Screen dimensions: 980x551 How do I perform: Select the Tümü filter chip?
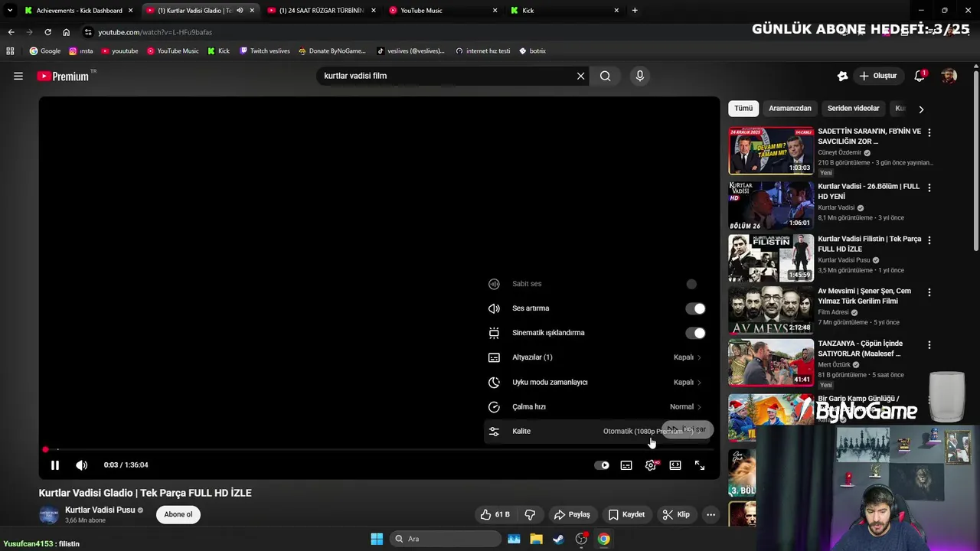click(743, 109)
